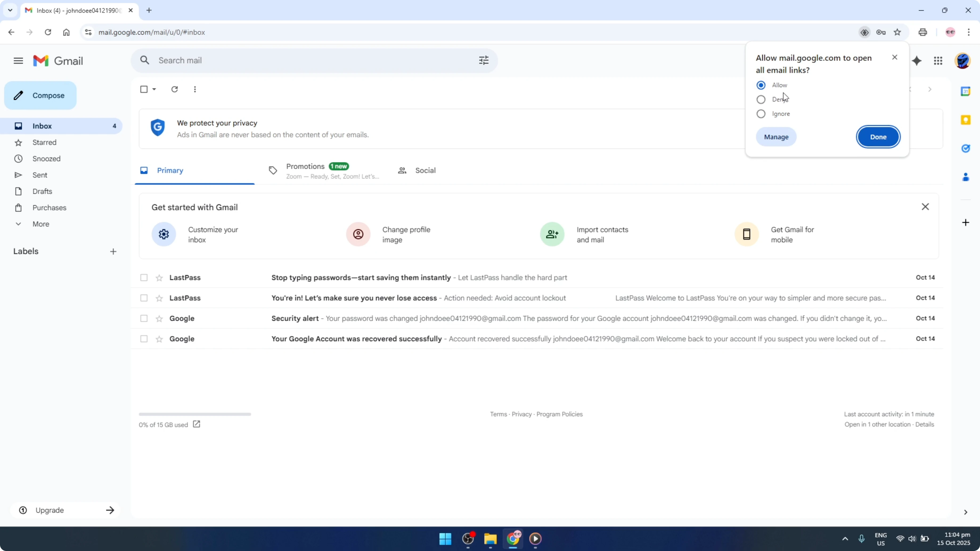Select the Allow radio button

pos(761,85)
